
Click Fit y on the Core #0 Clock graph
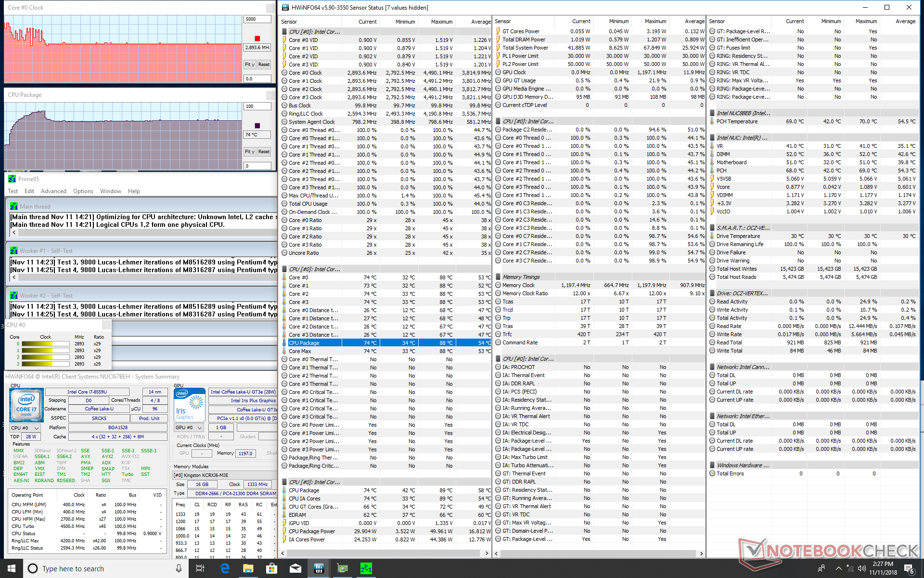click(249, 65)
